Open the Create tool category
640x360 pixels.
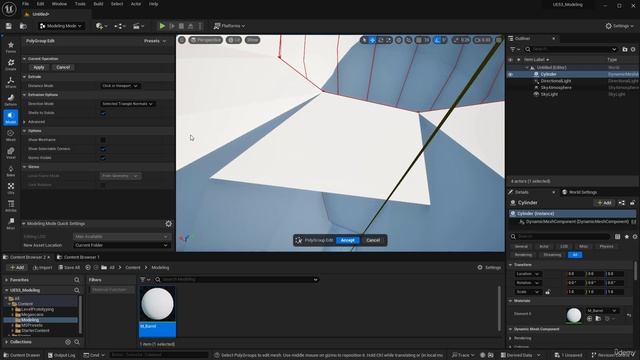[x=11, y=64]
